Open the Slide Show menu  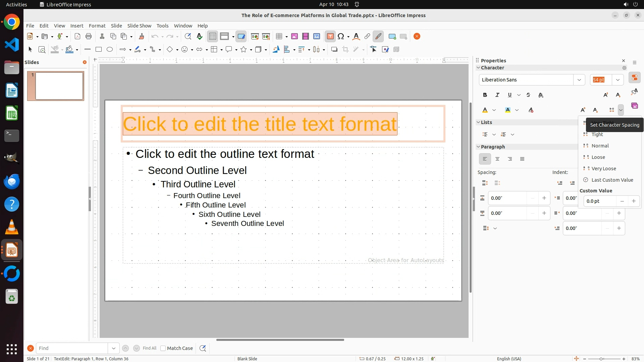[139, 26]
